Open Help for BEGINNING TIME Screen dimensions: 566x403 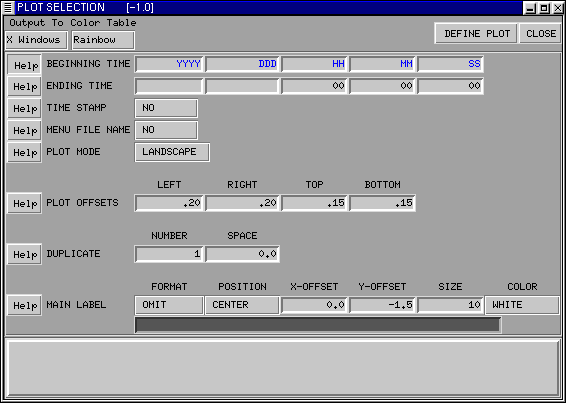(25, 65)
